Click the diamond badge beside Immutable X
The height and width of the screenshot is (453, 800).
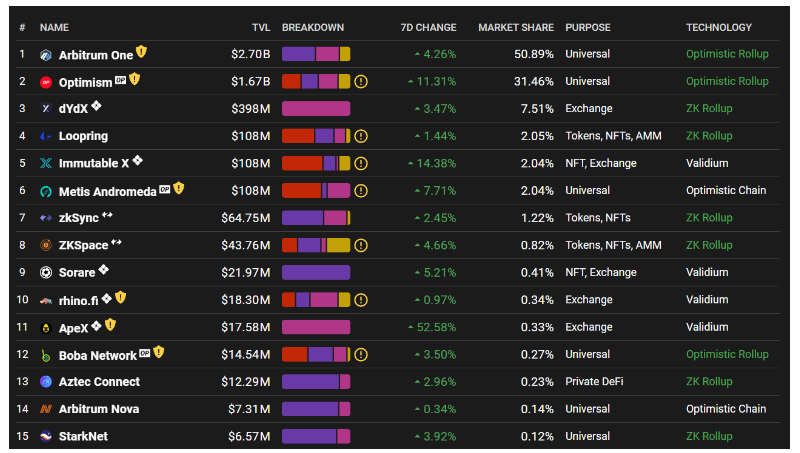tap(137, 161)
